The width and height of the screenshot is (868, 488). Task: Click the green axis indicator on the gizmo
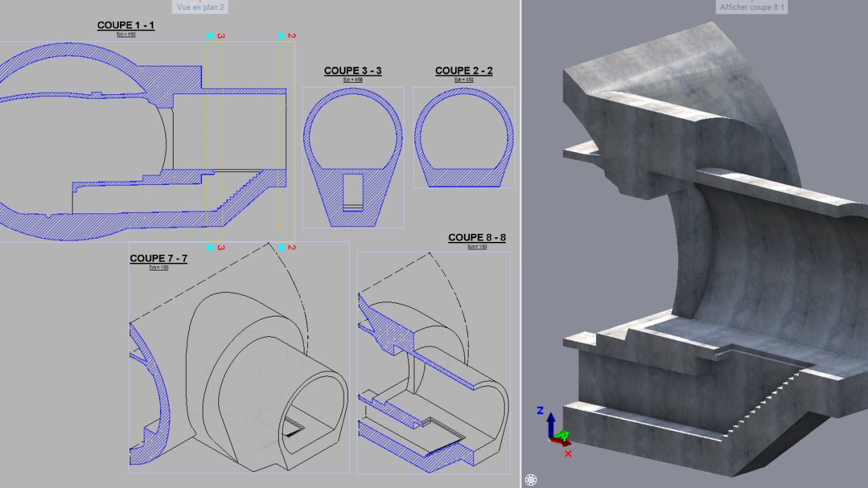561,434
